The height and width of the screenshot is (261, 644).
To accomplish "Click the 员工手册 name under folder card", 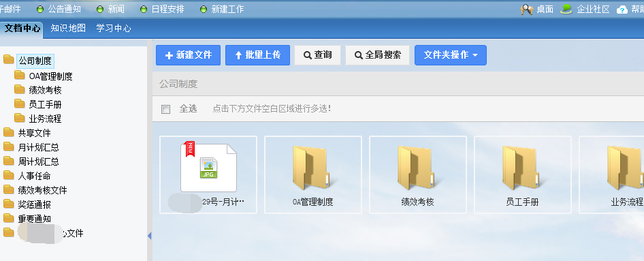I will click(x=522, y=202).
